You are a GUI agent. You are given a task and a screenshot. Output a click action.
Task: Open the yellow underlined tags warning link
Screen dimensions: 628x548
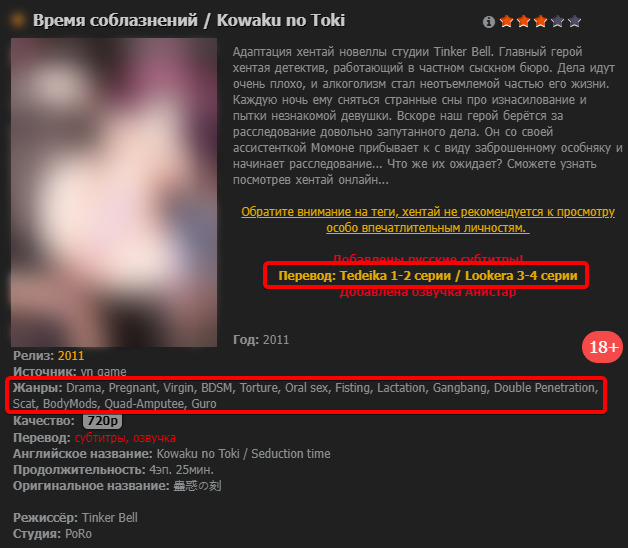(428, 220)
